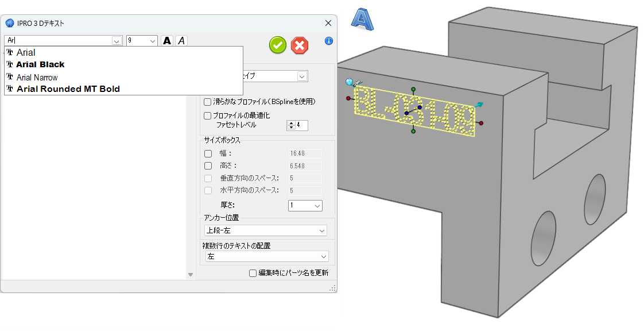Check the 高さ height checkbox
This screenshot has height=331, width=644.
tap(208, 165)
